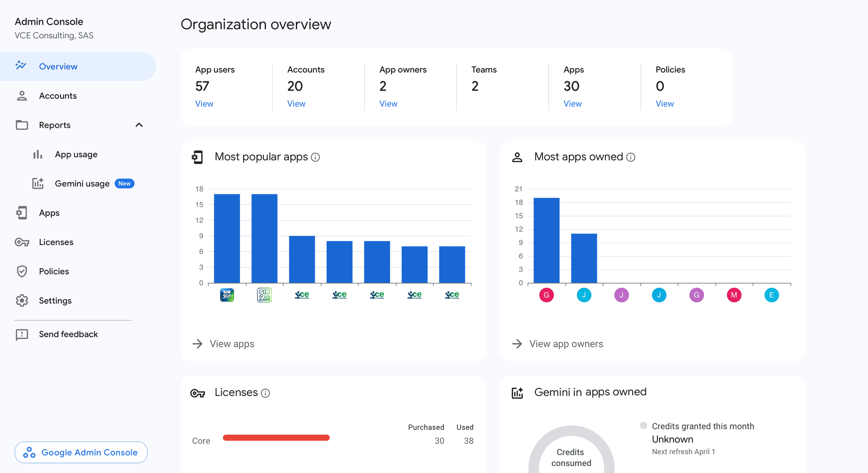Click View app owners link
This screenshot has height=473, width=868.
tap(566, 344)
